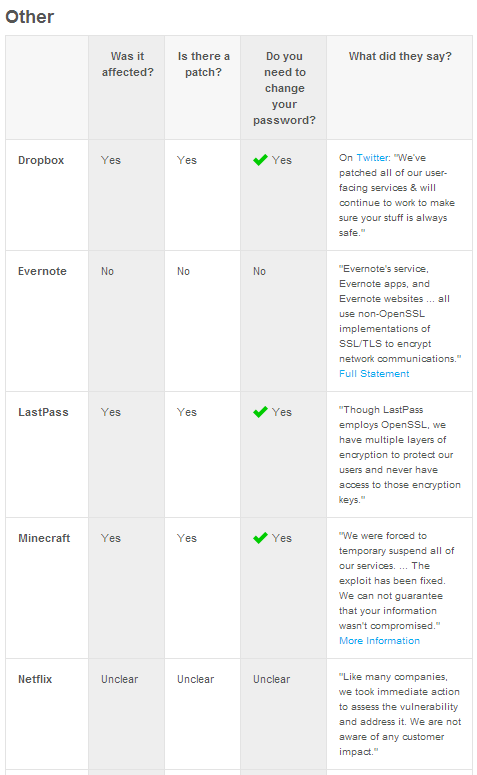Open Minecraft's More Information link
The height and width of the screenshot is (775, 477).
click(x=379, y=641)
